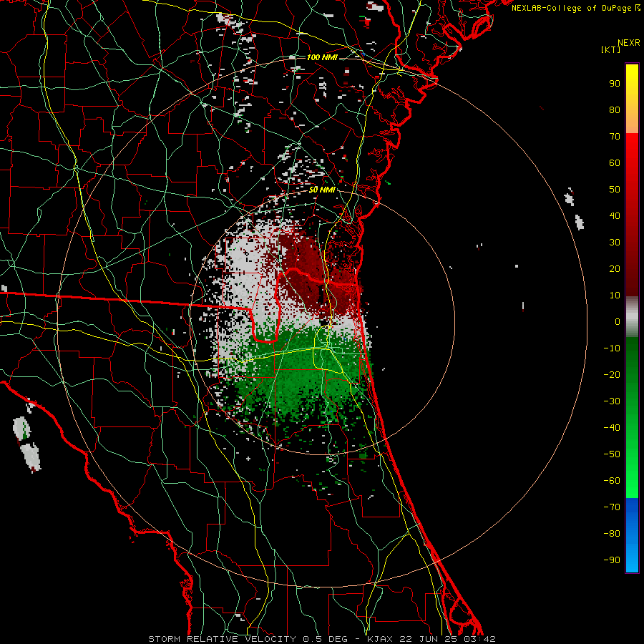Screen dimensions: 644x644
Task: Click the positive 50 scale value
Action: tap(615, 190)
